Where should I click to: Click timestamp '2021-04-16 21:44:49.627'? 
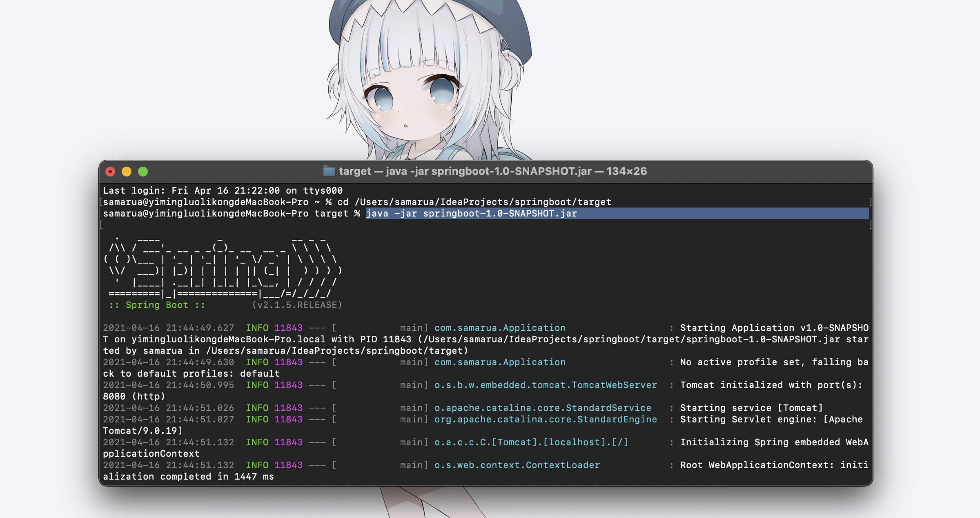click(169, 328)
